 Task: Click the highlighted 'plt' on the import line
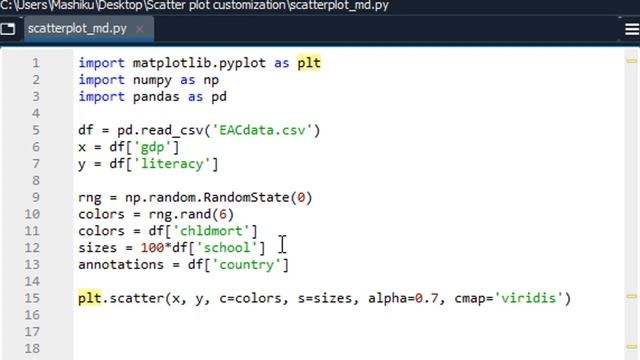[309, 63]
